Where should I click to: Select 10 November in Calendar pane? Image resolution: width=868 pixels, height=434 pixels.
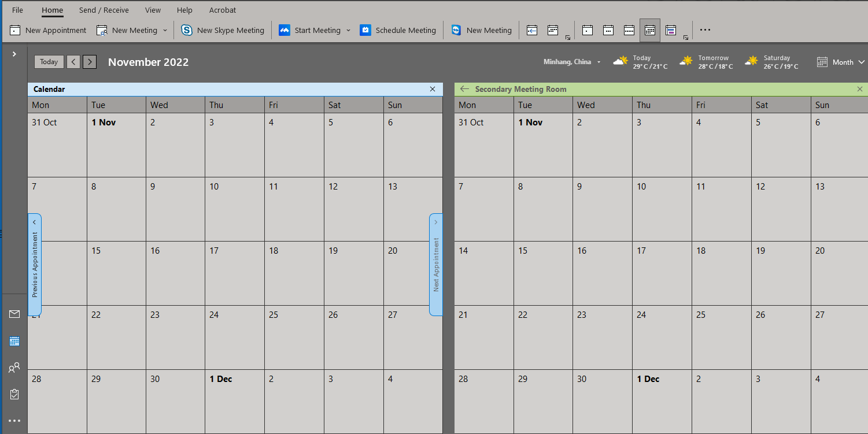[234, 209]
